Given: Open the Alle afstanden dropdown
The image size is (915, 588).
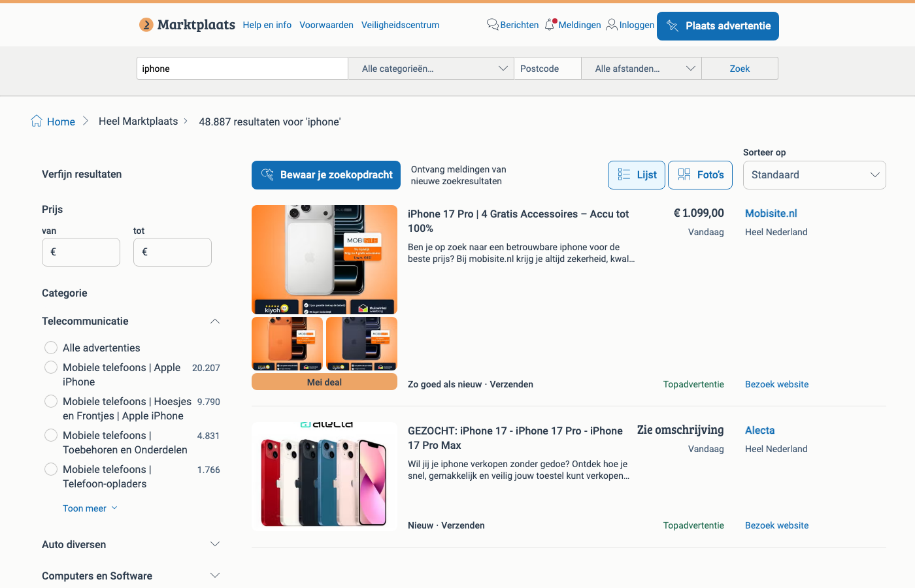Looking at the screenshot, I should pos(641,69).
